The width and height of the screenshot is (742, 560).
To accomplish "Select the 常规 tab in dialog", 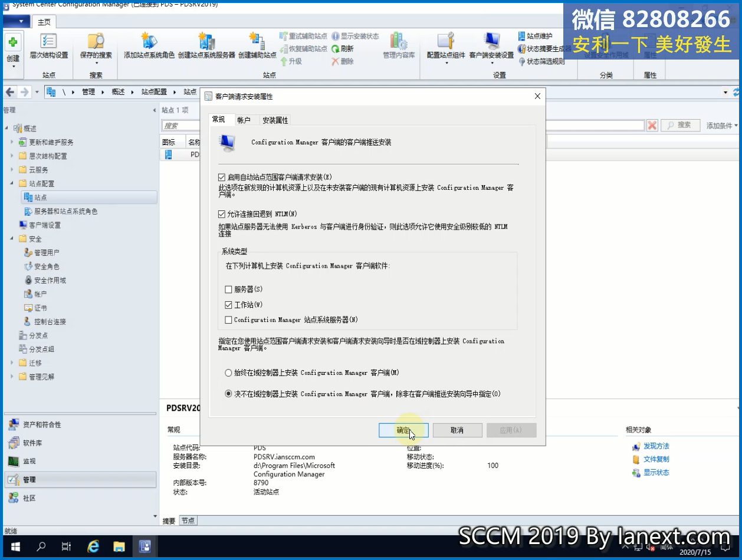I will (219, 120).
